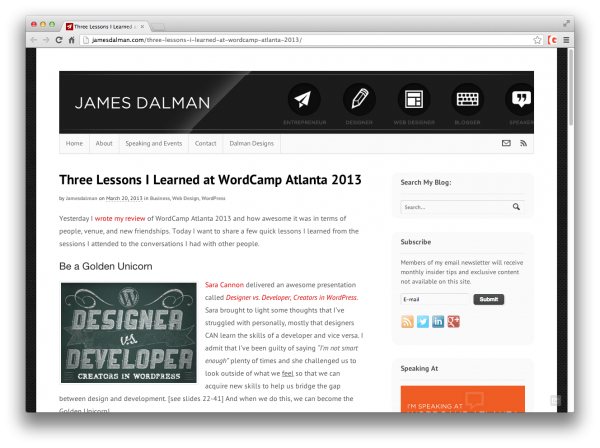Open the About menu item
600x448 pixels.
pyautogui.click(x=104, y=143)
